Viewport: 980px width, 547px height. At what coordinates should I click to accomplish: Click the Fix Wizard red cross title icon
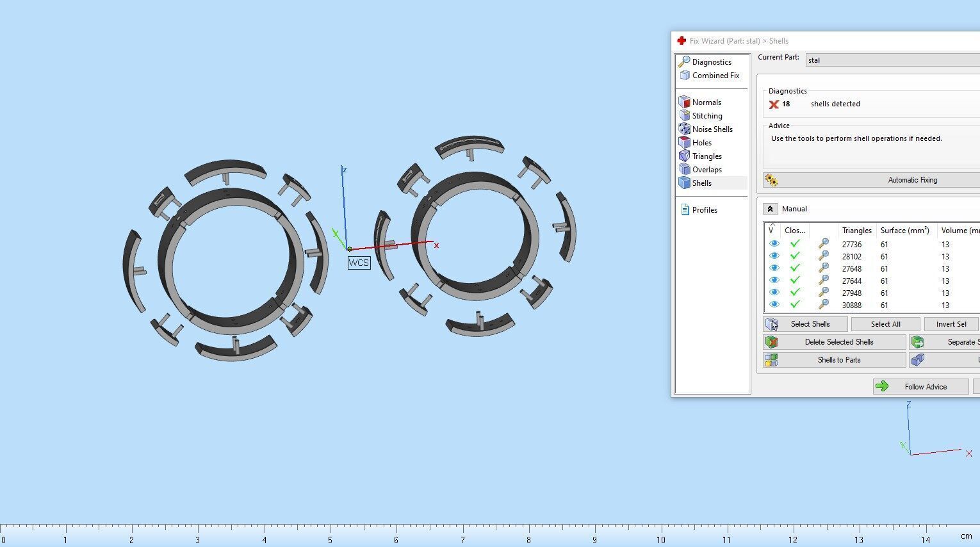click(x=682, y=40)
